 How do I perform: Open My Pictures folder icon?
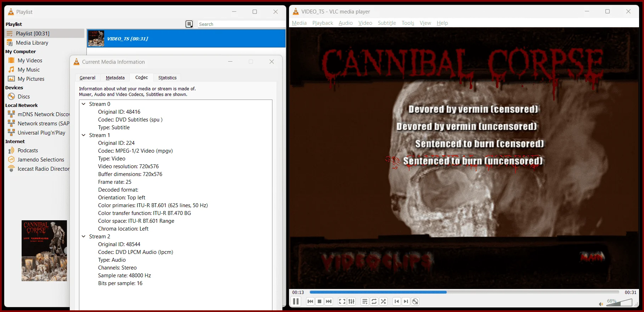[11, 79]
